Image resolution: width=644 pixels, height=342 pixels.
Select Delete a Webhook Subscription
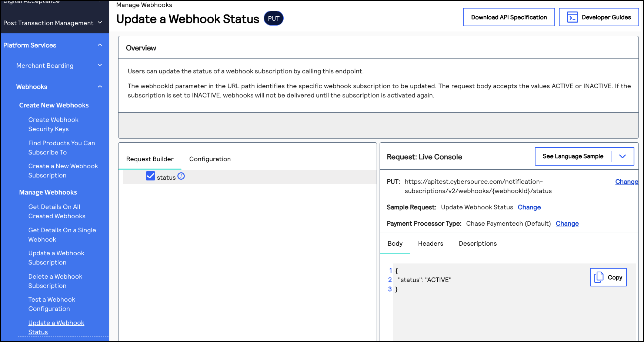point(55,281)
